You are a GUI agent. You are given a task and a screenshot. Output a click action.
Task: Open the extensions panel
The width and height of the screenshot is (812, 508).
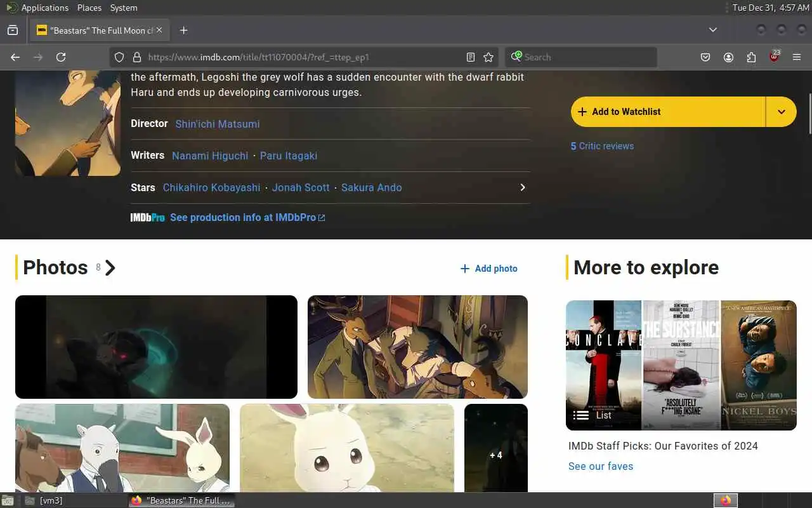[x=751, y=57]
